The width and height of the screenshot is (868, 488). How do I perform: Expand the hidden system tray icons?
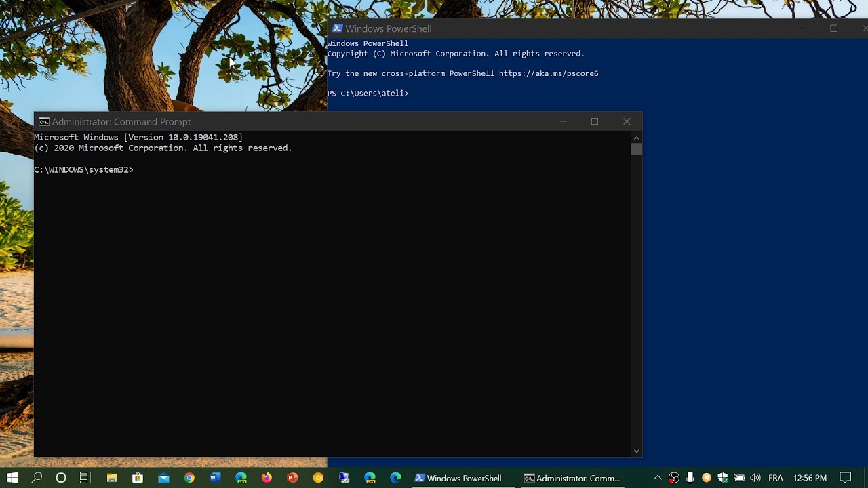coord(657,478)
